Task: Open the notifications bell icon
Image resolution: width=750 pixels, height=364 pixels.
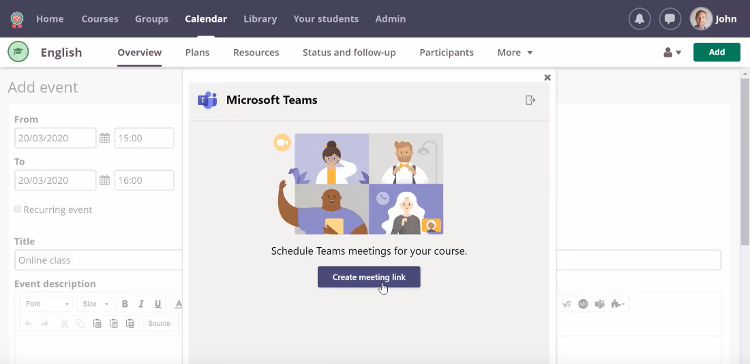Action: pyautogui.click(x=640, y=19)
